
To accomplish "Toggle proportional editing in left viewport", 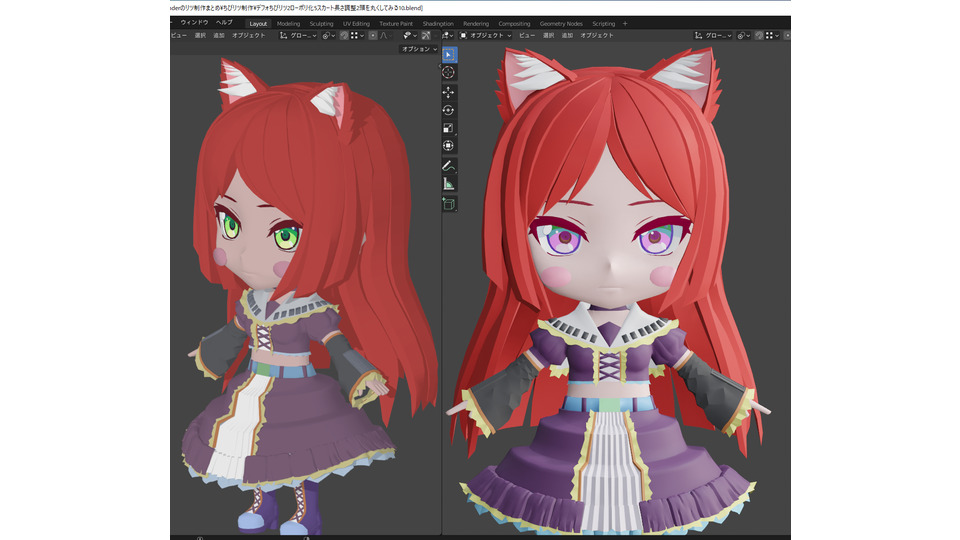I will point(373,36).
